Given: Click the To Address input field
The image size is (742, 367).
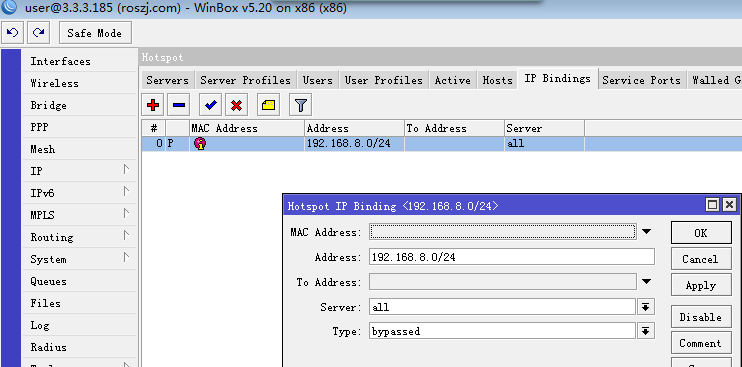Looking at the screenshot, I should 503,282.
